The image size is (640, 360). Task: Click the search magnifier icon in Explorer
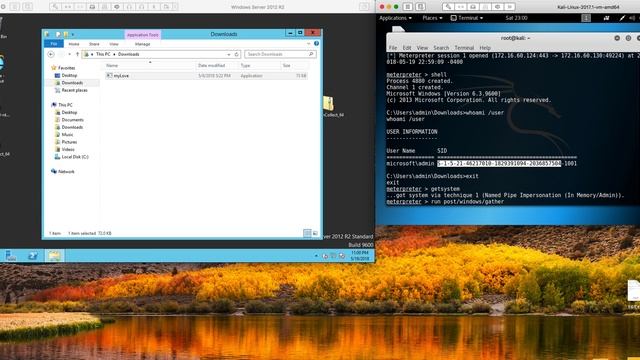311,54
